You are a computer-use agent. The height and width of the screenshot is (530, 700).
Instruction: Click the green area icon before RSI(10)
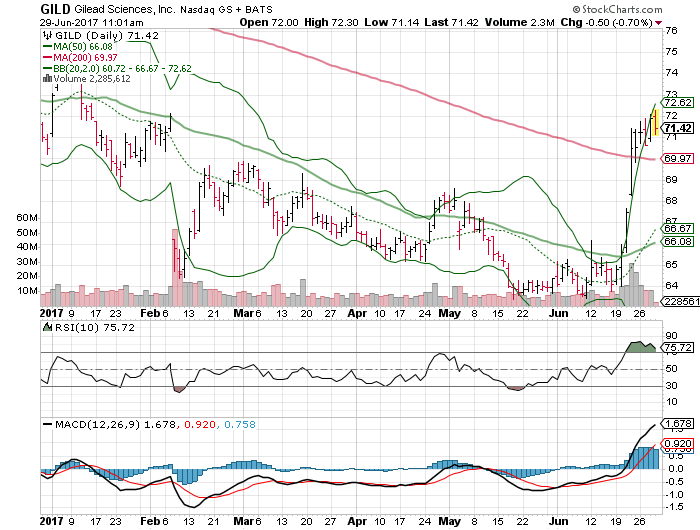point(47,327)
